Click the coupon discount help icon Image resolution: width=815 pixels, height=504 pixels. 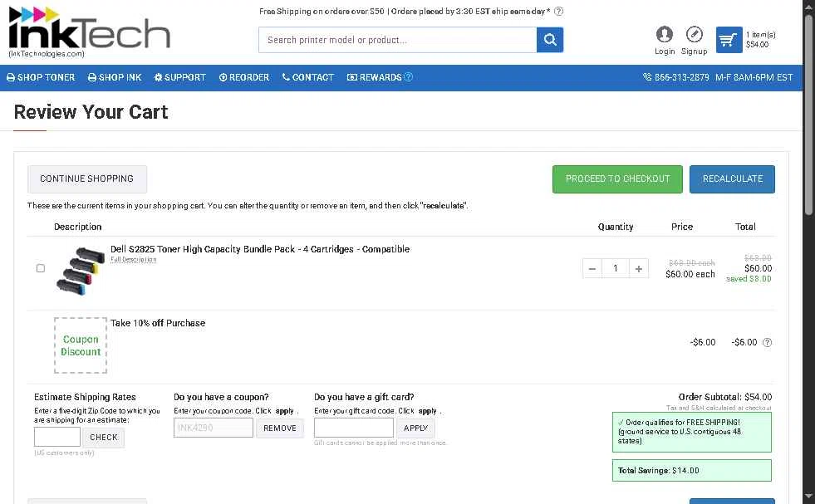(x=767, y=342)
